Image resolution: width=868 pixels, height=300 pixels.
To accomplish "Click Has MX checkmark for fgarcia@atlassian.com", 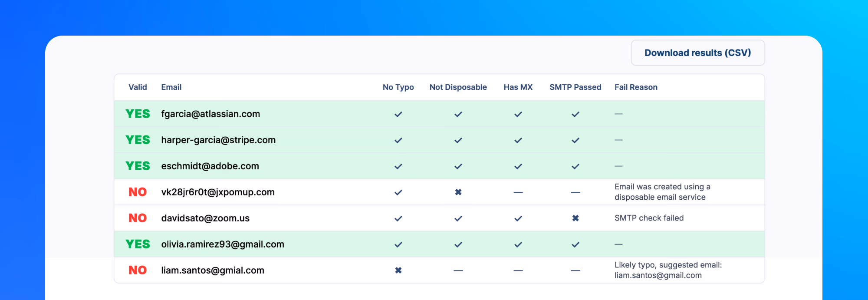I will pyautogui.click(x=518, y=114).
